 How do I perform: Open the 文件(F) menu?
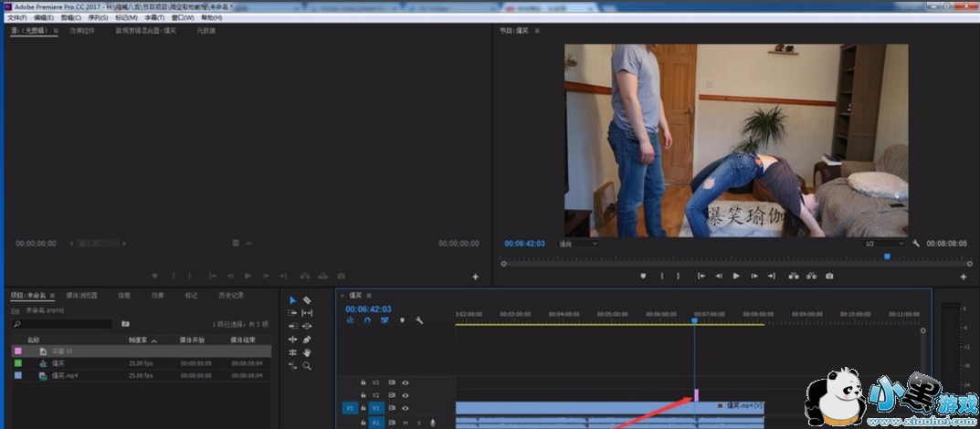(x=16, y=17)
